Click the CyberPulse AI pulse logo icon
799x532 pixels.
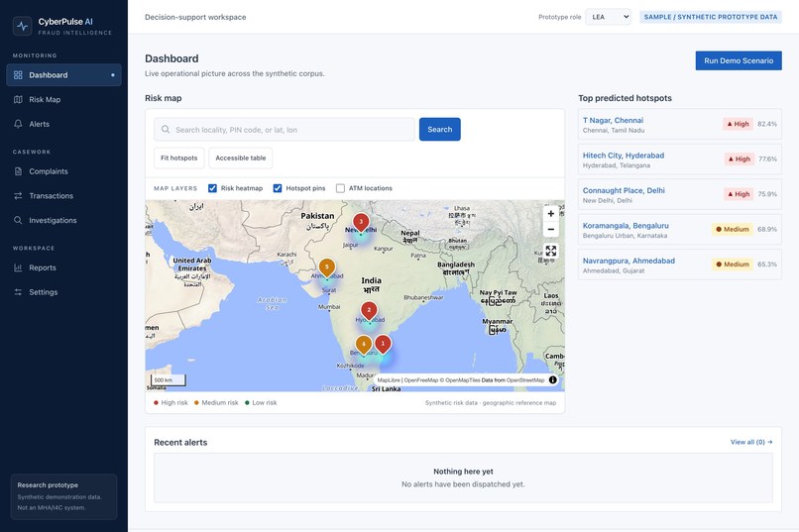click(23, 26)
